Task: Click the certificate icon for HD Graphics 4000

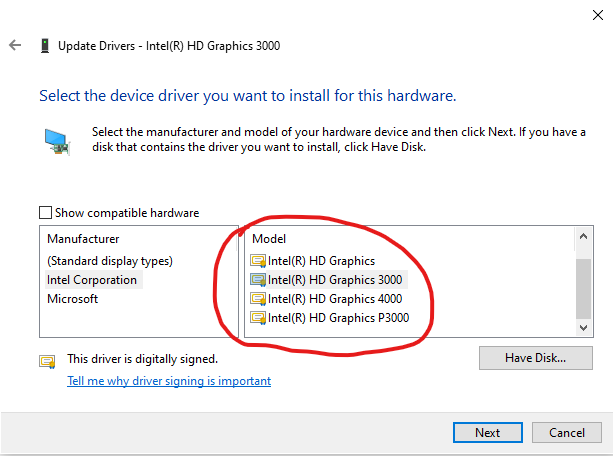Action: (x=258, y=299)
